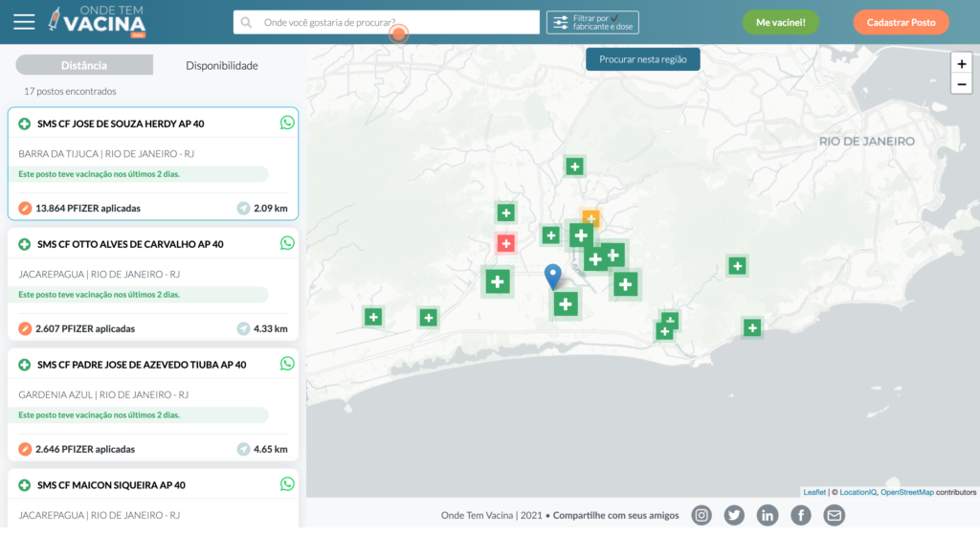This screenshot has height=537, width=980.
Task: Switch to the Disponibilidade tab
Action: pos(221,65)
